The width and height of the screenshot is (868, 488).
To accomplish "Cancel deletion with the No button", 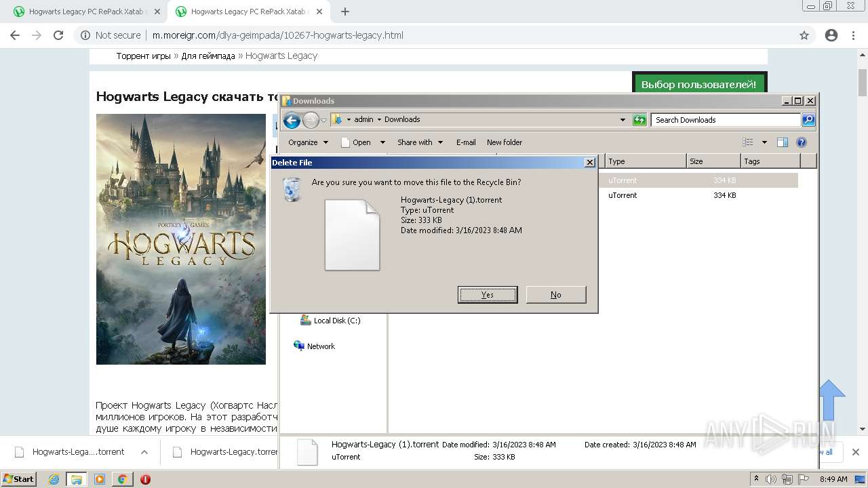I will [x=556, y=295].
